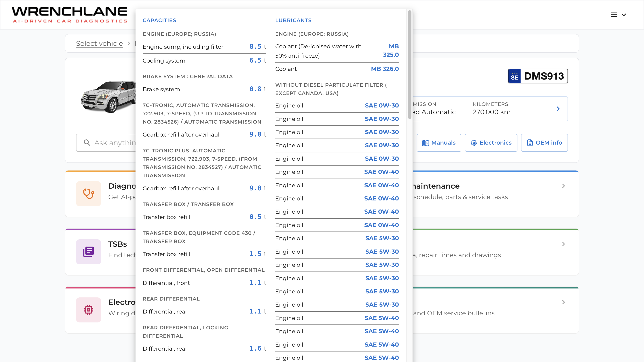The height and width of the screenshot is (362, 644).
Task: Click the OEM info document icon
Action: tap(530, 143)
